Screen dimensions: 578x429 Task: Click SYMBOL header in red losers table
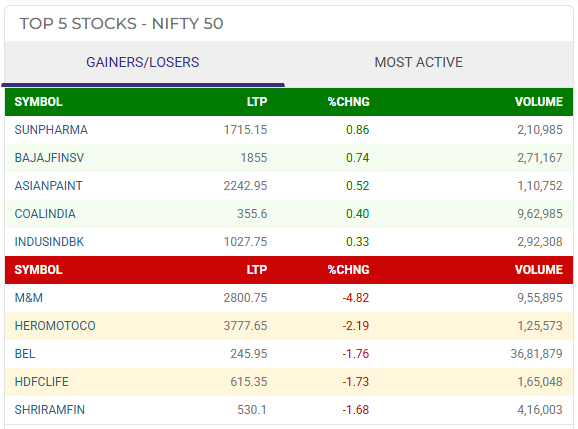click(x=38, y=270)
